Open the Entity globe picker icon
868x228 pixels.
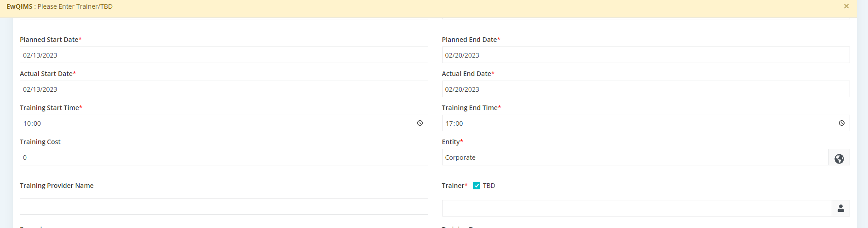[x=839, y=158]
